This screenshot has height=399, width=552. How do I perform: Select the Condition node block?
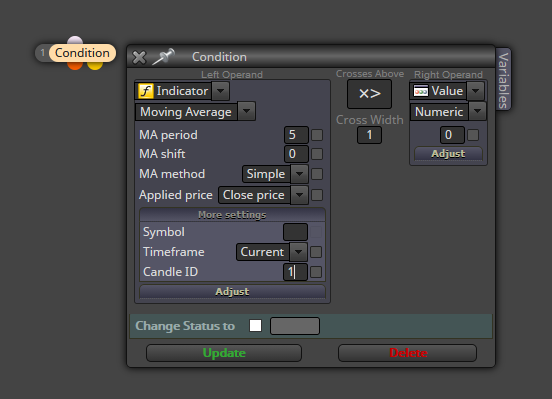coord(82,53)
